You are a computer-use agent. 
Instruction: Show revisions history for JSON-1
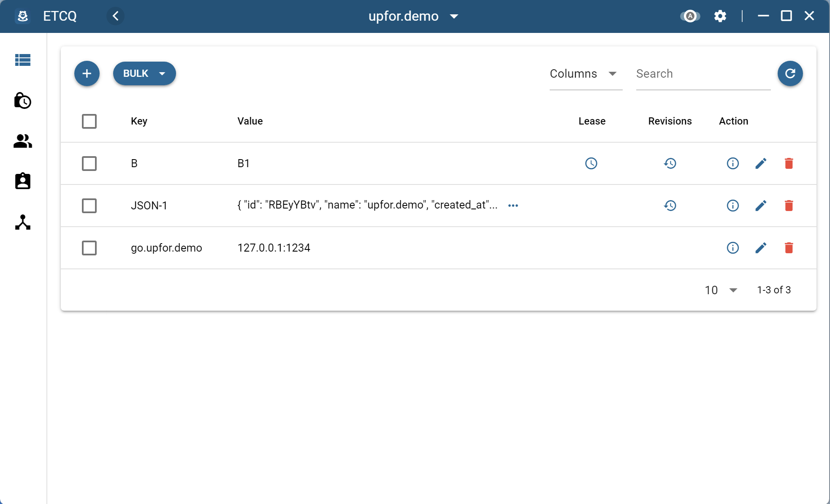(x=670, y=206)
